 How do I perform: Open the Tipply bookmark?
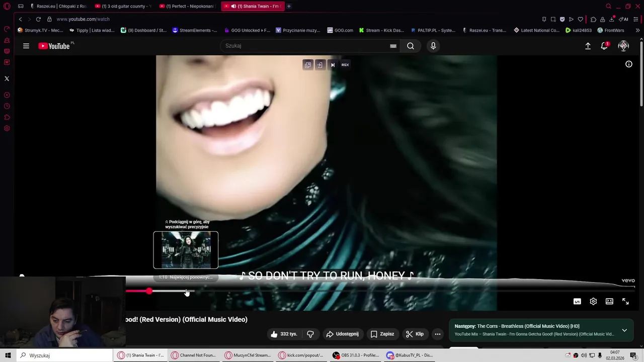92,30
